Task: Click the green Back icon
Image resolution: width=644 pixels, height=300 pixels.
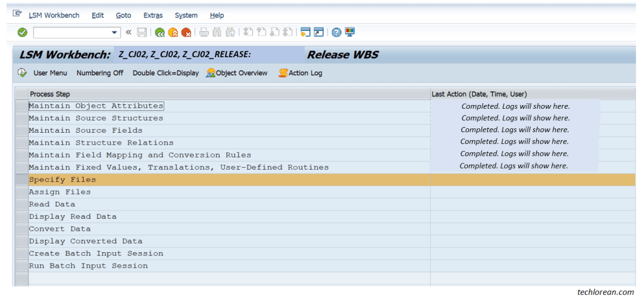Action: (x=160, y=33)
